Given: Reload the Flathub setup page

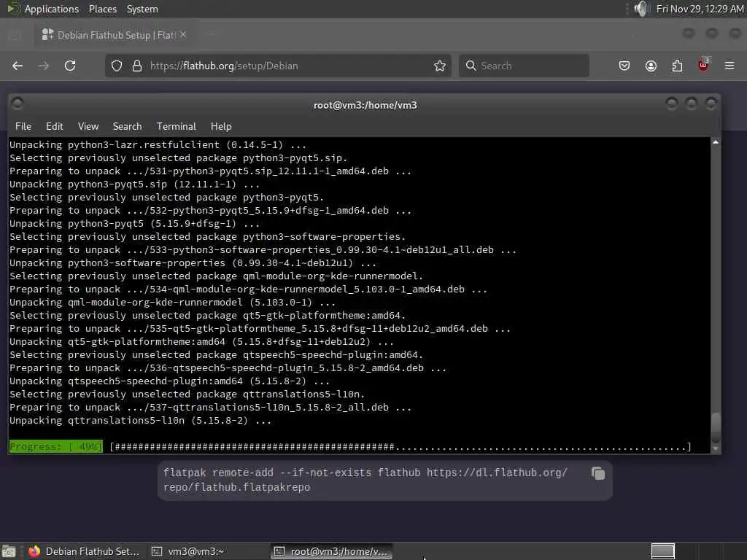Looking at the screenshot, I should [x=70, y=66].
